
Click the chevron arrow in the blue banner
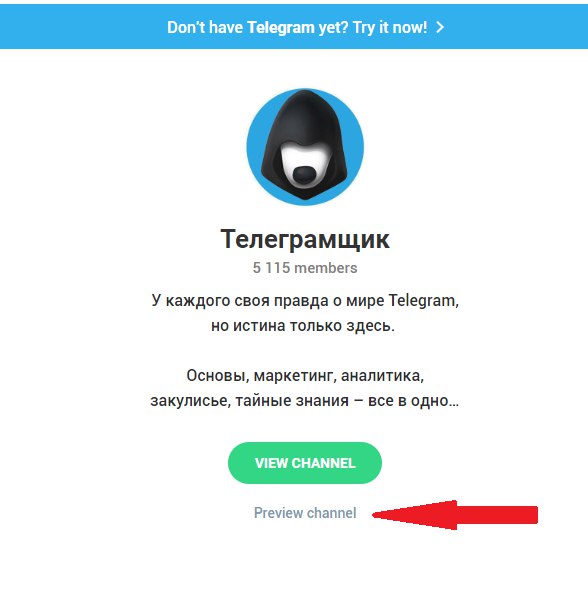pyautogui.click(x=440, y=27)
